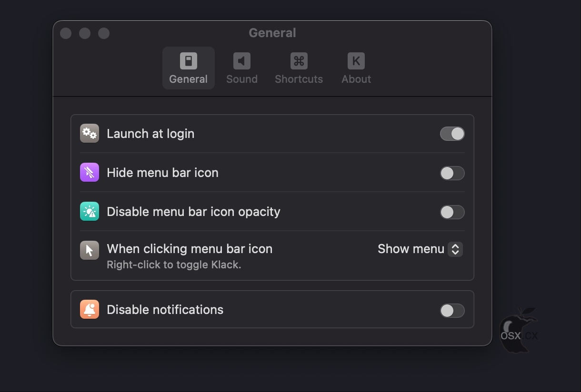Click the orange bell notifications icon
The image size is (581, 392).
(x=89, y=309)
